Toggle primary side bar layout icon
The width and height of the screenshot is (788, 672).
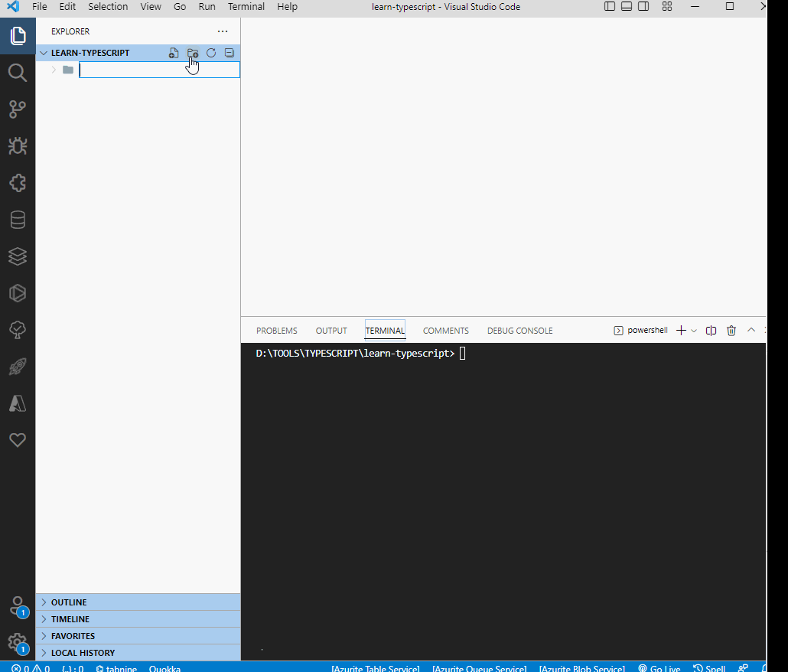coord(610,7)
